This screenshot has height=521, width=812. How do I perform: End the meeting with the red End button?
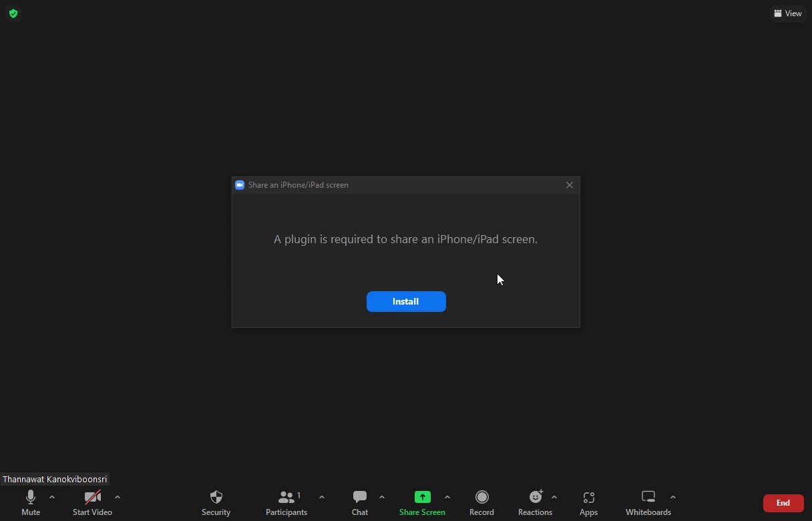coord(783,503)
